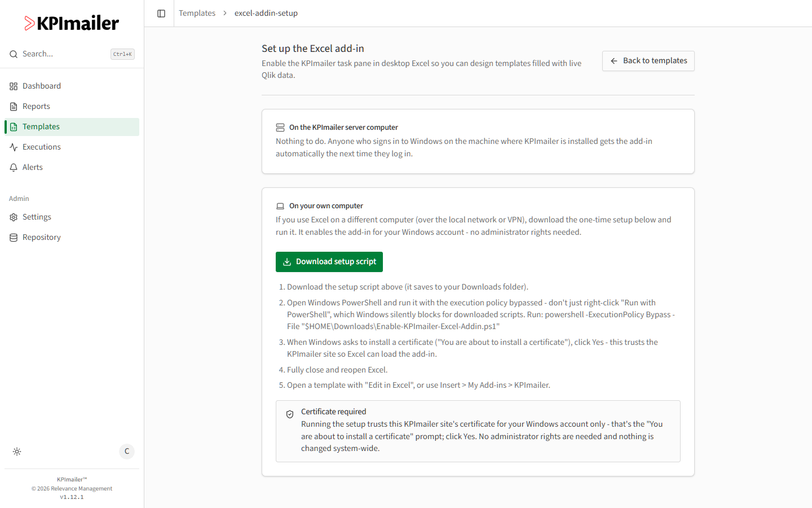This screenshot has width=812, height=508.
Task: Click Download setup script button
Action: coord(329,262)
